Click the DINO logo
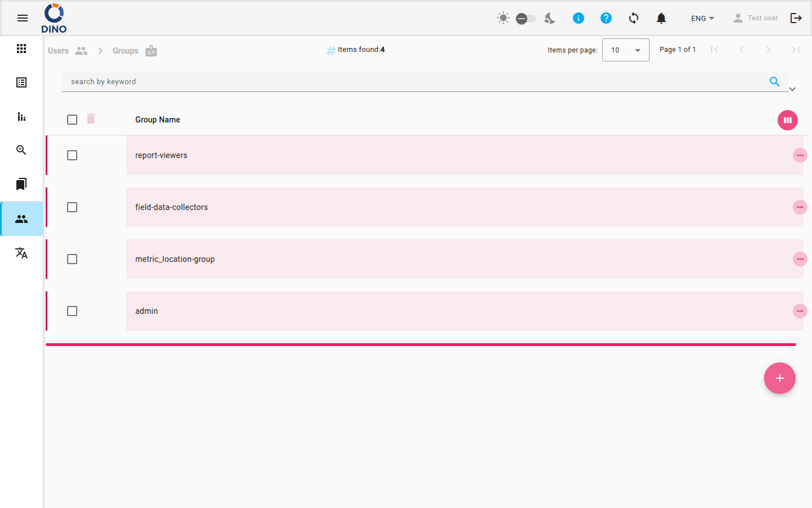Image resolution: width=812 pixels, height=508 pixels. (54, 18)
